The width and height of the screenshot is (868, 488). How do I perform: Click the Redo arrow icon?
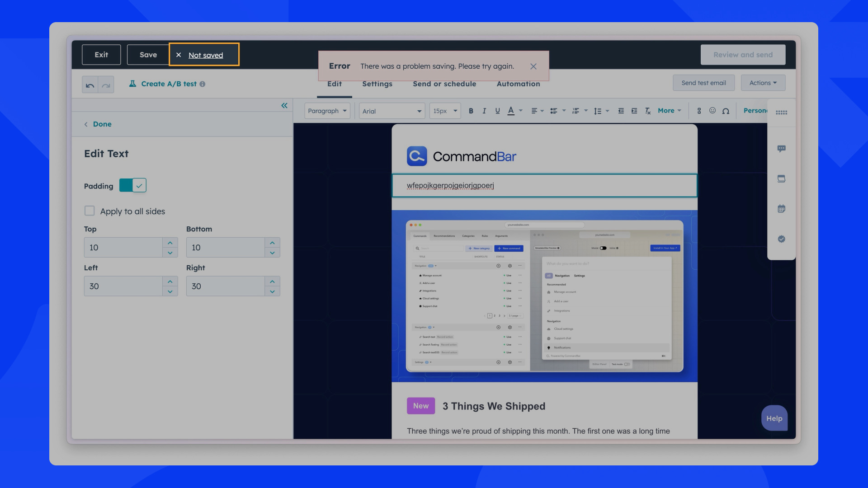106,85
